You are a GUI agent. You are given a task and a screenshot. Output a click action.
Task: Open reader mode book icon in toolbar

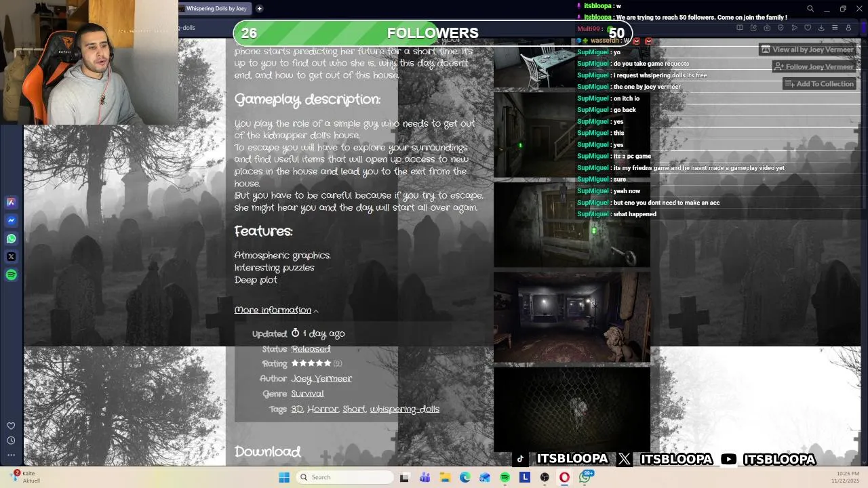click(x=740, y=28)
